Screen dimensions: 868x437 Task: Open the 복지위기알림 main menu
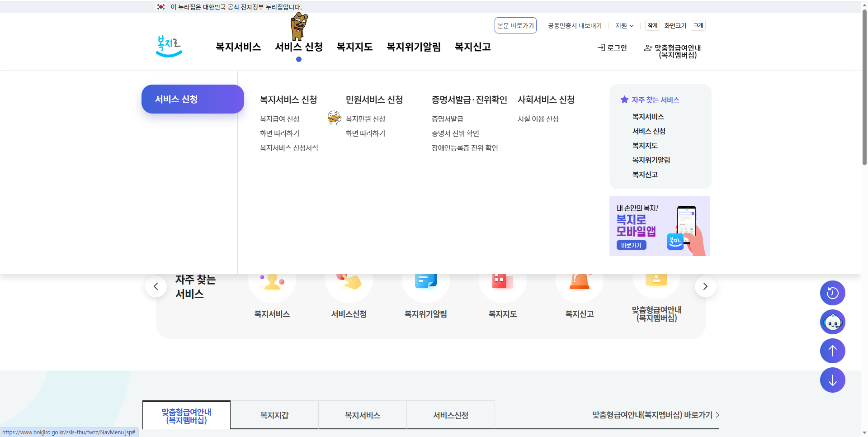(414, 47)
